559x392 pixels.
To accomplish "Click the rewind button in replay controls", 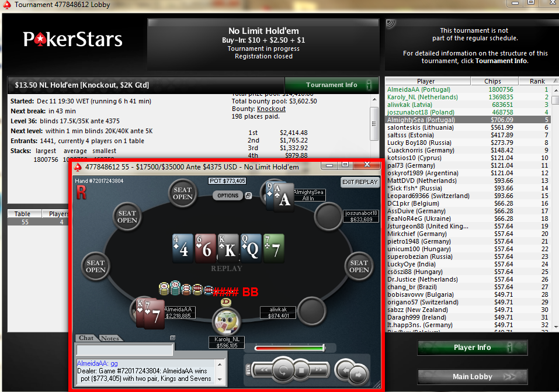I will (x=263, y=370).
